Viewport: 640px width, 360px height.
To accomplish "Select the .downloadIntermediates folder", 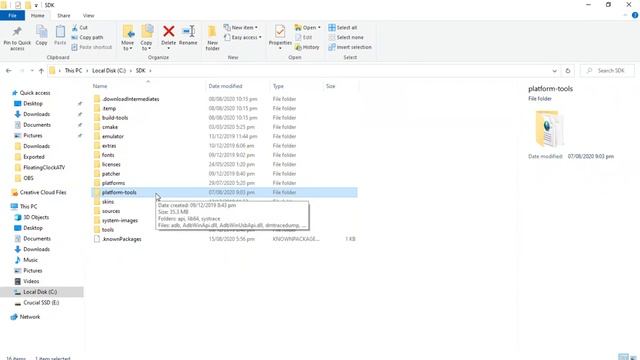I will pos(131,99).
